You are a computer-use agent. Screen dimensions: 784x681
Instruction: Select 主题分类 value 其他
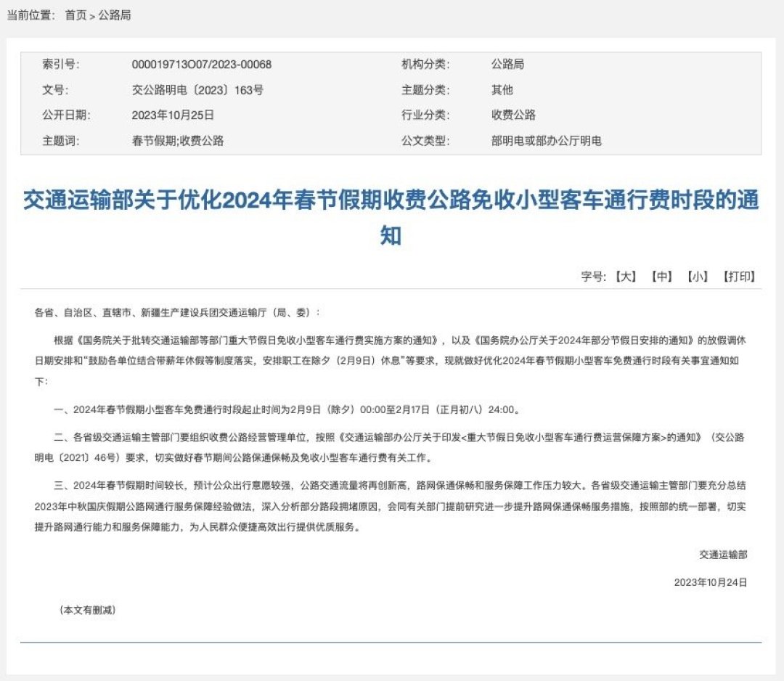(x=502, y=89)
